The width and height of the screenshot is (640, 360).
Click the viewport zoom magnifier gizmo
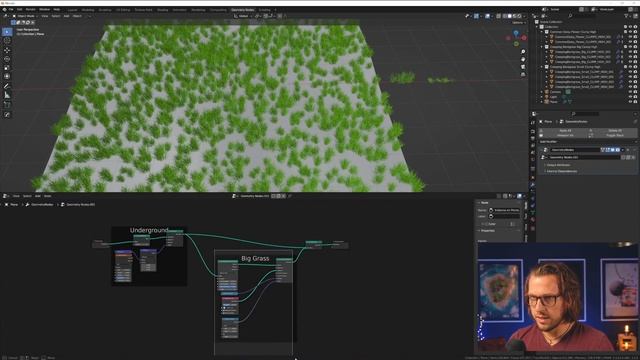[x=523, y=52]
